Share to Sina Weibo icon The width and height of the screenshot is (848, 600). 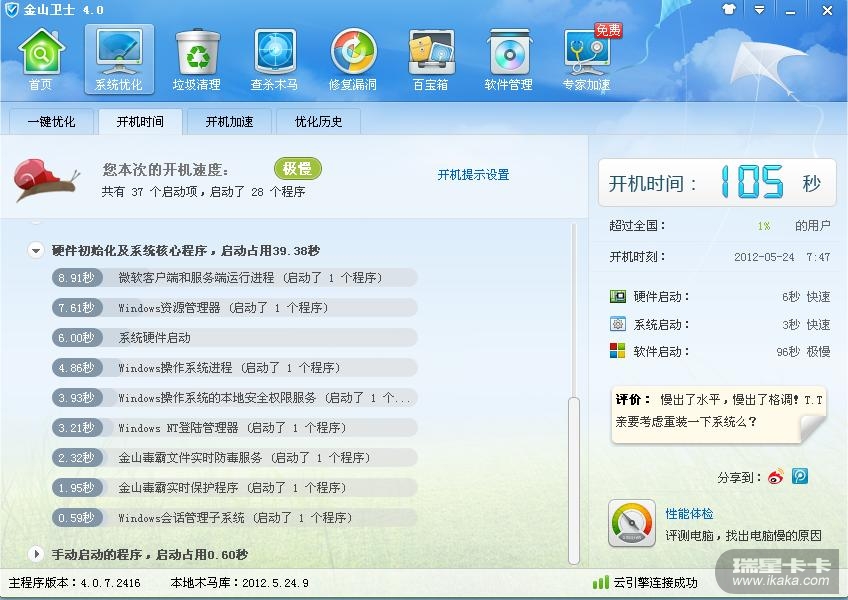point(776,477)
